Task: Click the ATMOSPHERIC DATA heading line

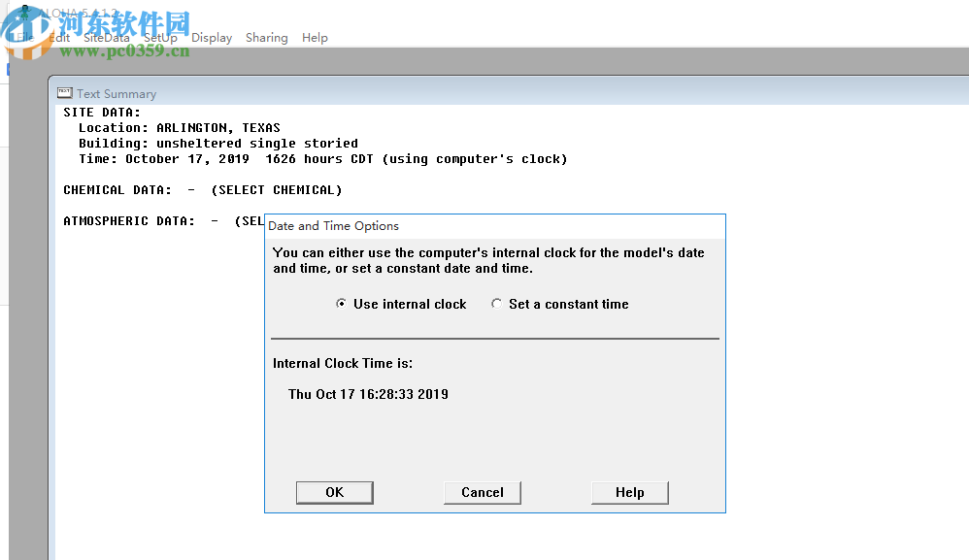Action: (164, 221)
